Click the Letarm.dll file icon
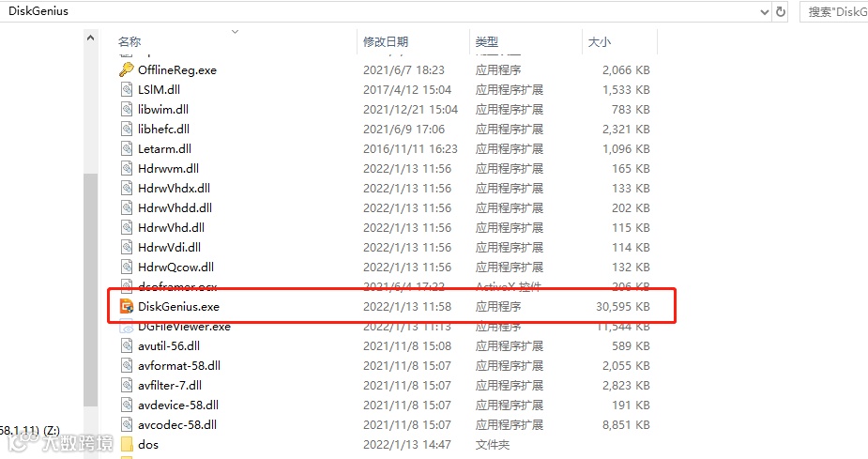The image size is (868, 459). point(127,148)
